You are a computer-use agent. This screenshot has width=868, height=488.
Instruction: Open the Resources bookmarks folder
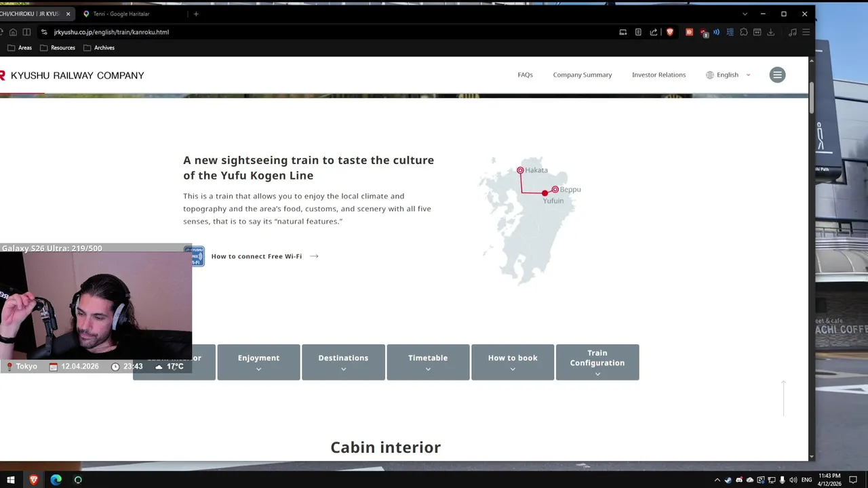pyautogui.click(x=58, y=47)
